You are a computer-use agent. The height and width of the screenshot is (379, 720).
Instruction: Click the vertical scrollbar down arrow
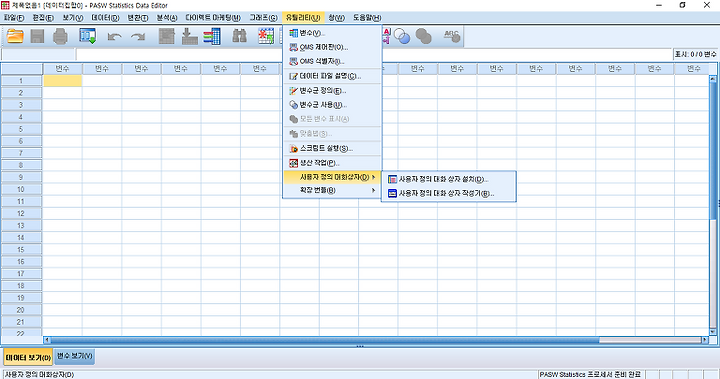713,332
